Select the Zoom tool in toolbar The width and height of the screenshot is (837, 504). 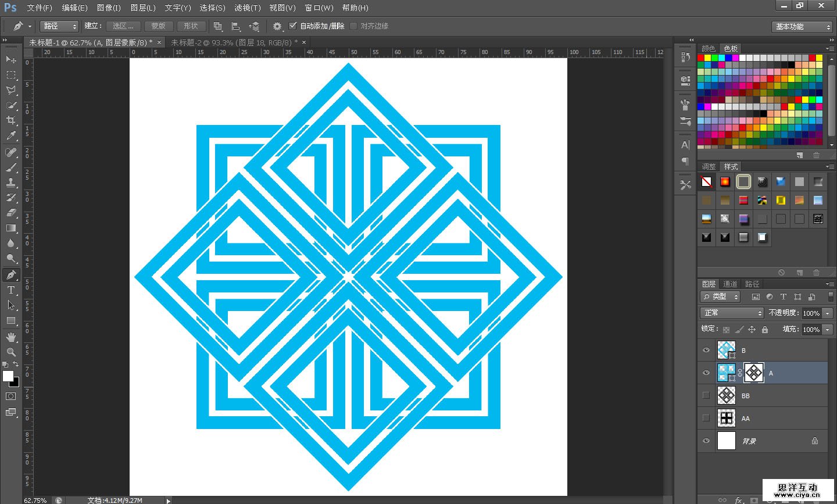(x=11, y=352)
